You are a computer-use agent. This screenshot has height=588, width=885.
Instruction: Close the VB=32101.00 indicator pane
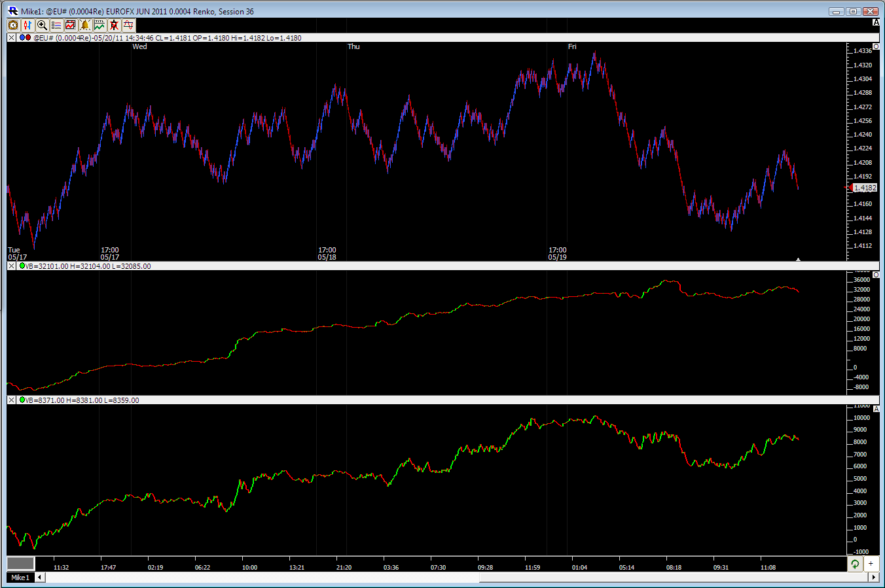tap(12, 266)
